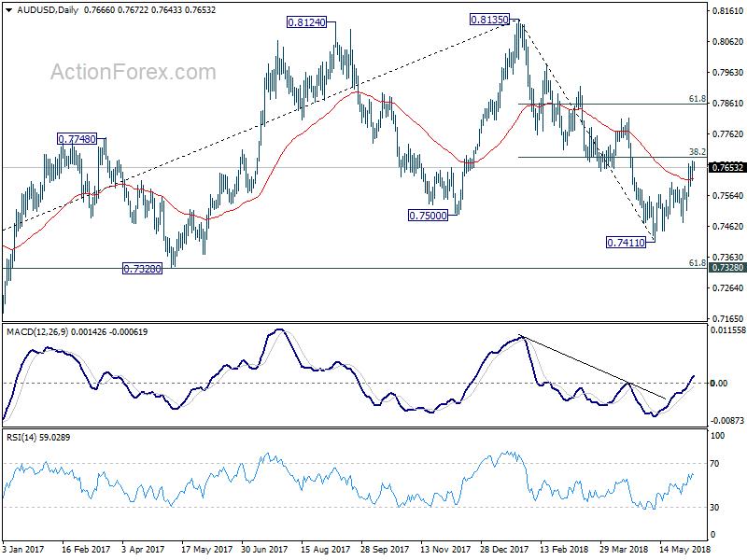Click current price tag 0.76532 on axis
Image resolution: width=747 pixels, height=560 pixels.
point(727,167)
